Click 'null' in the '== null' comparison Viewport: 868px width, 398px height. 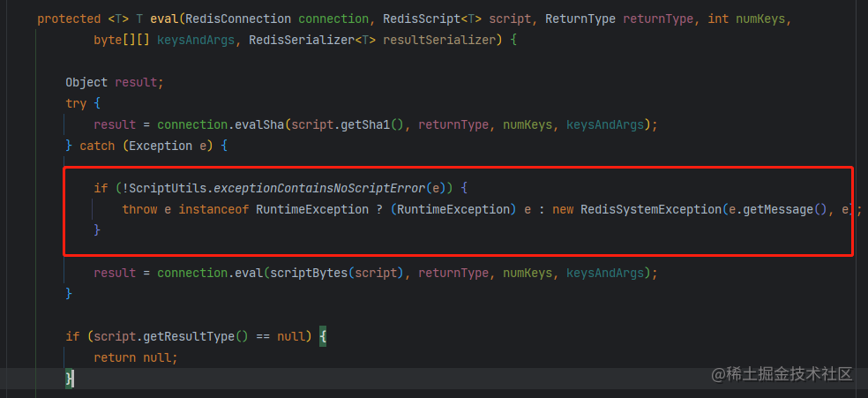click(291, 336)
